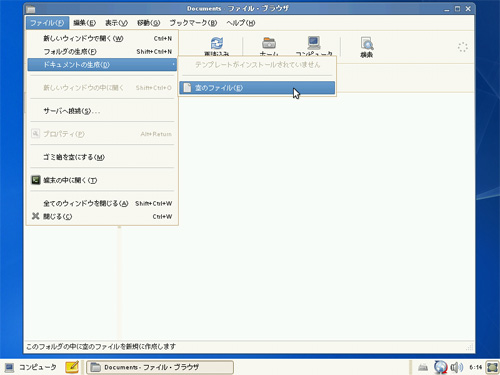Click 空のファイル(E) submenu item
The image size is (500, 375).
point(257,88)
